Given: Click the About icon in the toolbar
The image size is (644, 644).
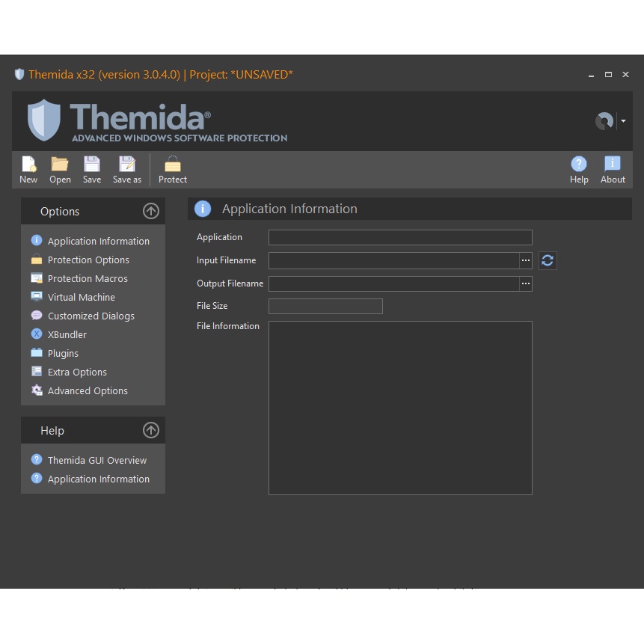Looking at the screenshot, I should (613, 169).
